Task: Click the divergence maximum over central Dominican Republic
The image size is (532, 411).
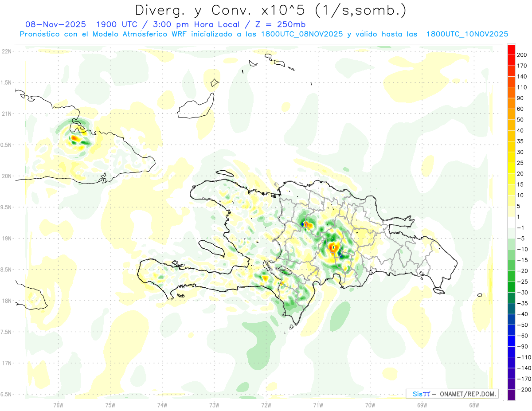Action: pyautogui.click(x=334, y=247)
